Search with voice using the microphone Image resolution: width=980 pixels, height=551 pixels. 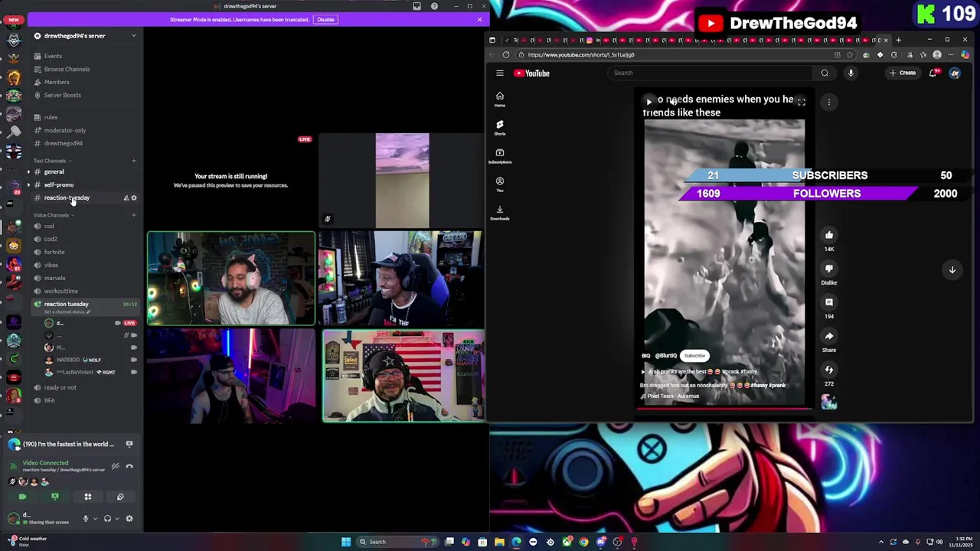[x=851, y=73]
